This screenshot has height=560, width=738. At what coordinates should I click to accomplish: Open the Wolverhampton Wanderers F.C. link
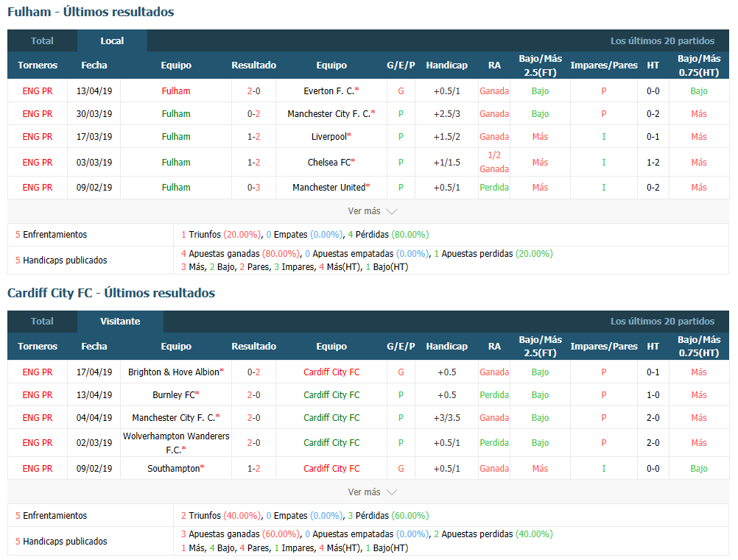coord(176,443)
